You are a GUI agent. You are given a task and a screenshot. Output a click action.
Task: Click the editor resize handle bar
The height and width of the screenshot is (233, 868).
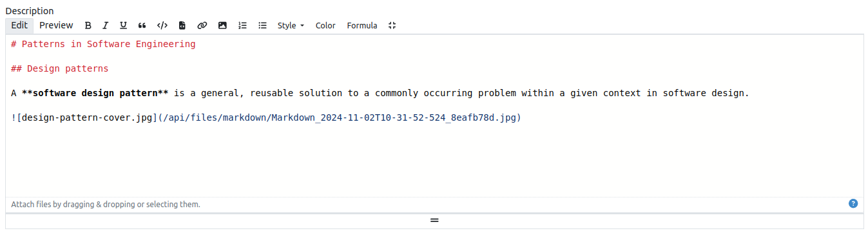click(434, 221)
